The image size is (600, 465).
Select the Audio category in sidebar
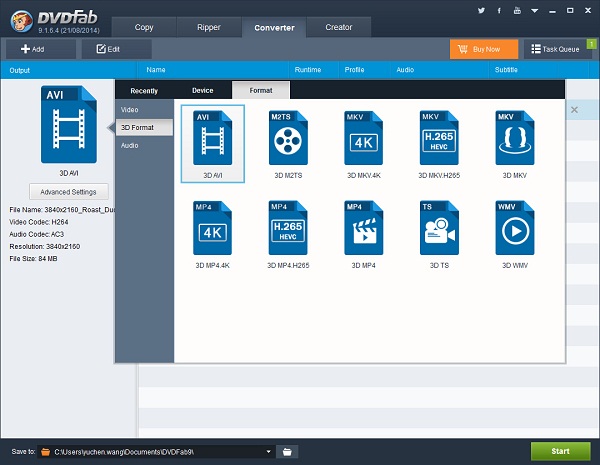point(144,145)
